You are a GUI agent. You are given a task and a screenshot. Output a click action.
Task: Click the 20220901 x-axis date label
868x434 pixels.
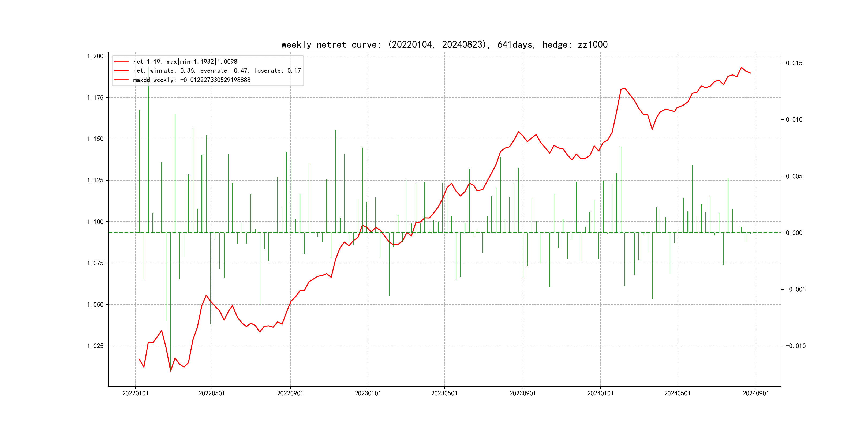[x=290, y=394]
